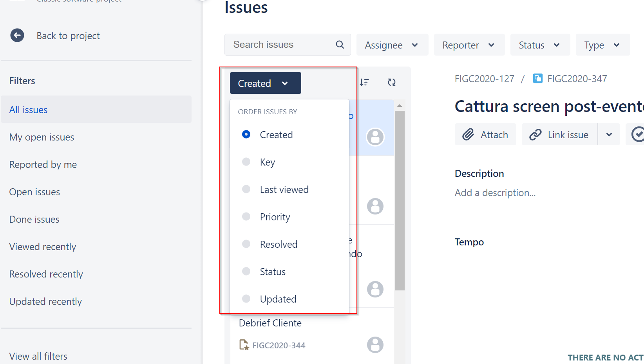Click the issue list vertical scrollbar
644x364 pixels.
[x=400, y=200]
